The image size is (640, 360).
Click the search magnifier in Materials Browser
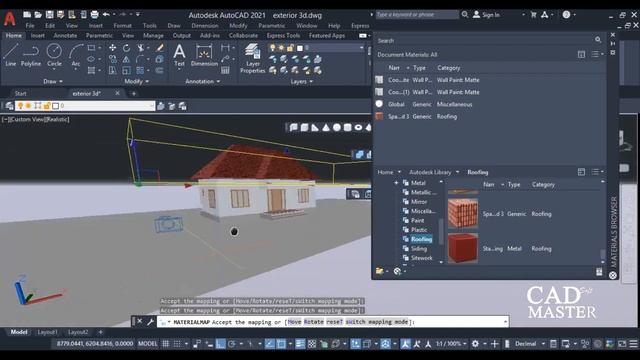pos(598,40)
